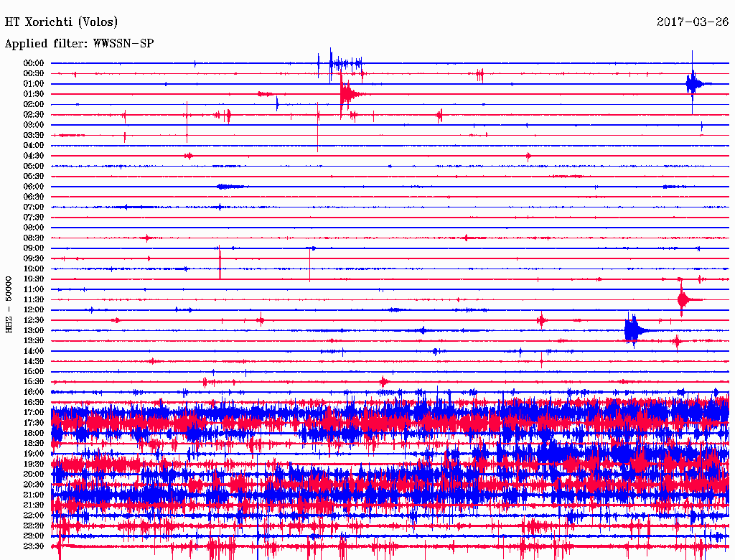Select the 14:00 time row label
The image size is (735, 560).
(34, 351)
